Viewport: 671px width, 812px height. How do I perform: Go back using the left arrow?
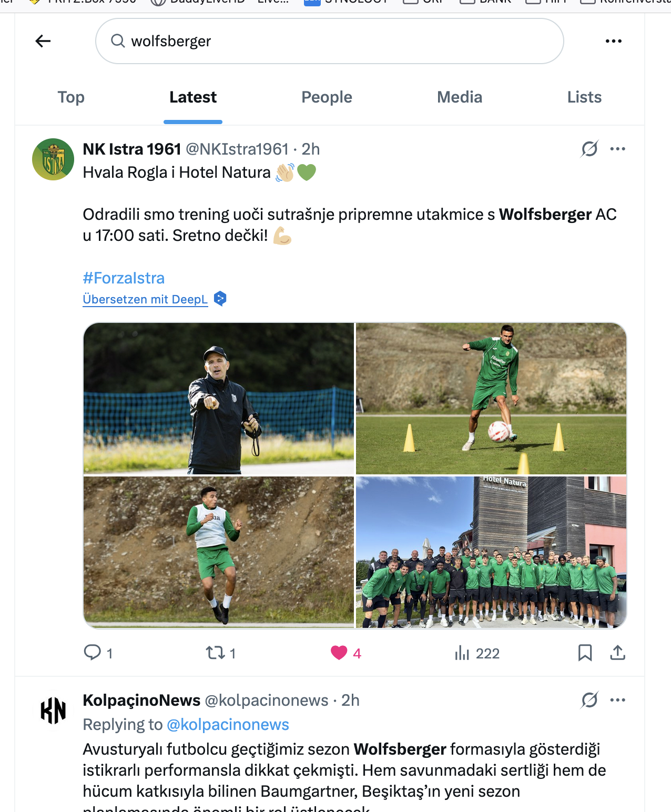pyautogui.click(x=43, y=41)
